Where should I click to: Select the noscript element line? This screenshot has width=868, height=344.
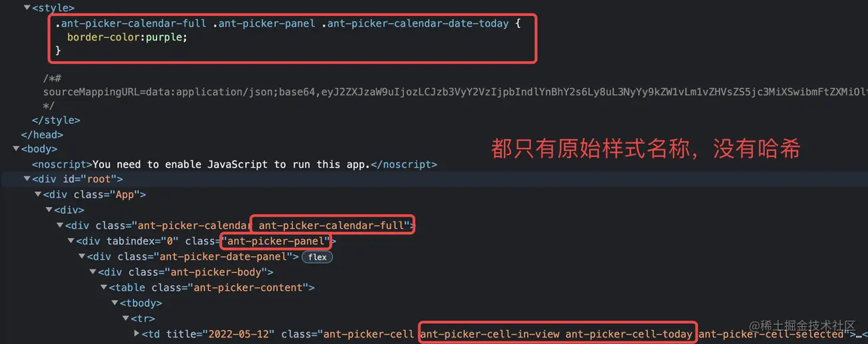234,164
